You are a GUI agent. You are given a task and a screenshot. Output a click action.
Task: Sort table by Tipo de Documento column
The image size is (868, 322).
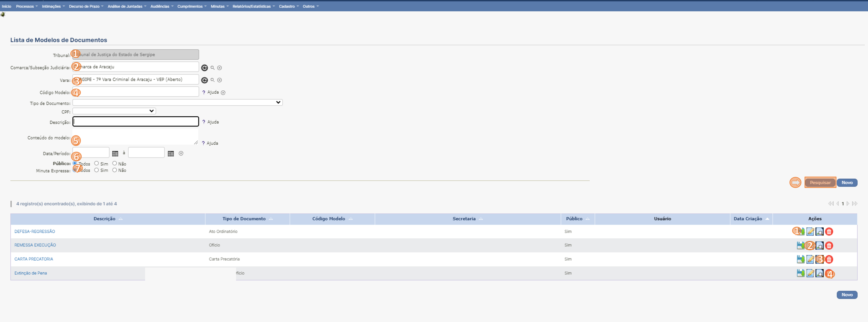[x=247, y=219]
